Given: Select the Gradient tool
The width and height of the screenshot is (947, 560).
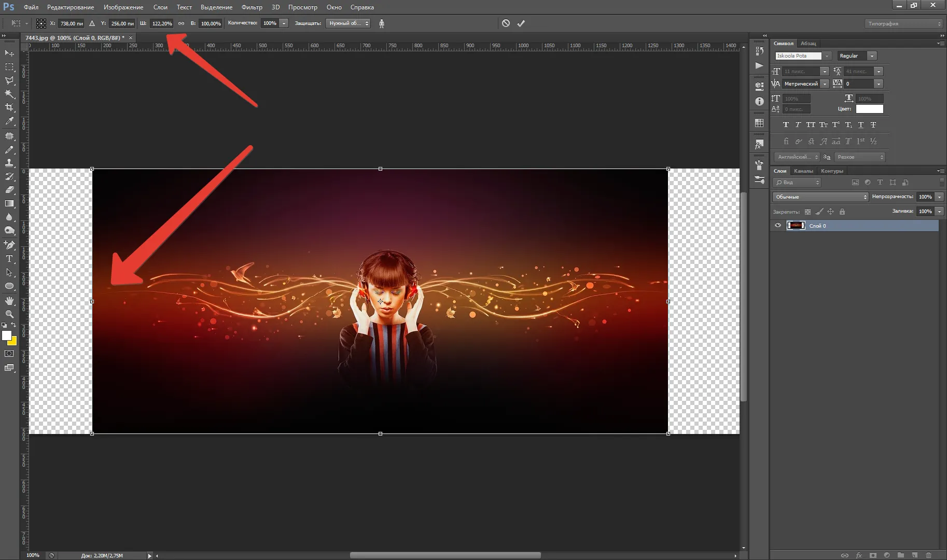Looking at the screenshot, I should (9, 204).
